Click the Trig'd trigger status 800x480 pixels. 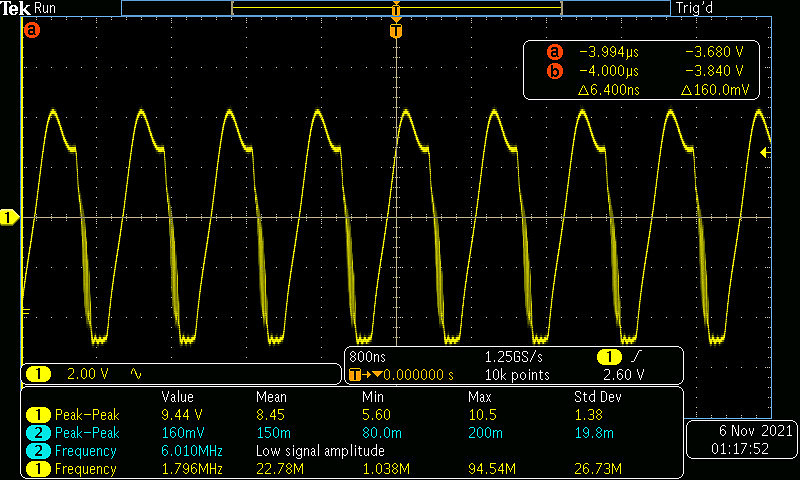click(x=694, y=8)
